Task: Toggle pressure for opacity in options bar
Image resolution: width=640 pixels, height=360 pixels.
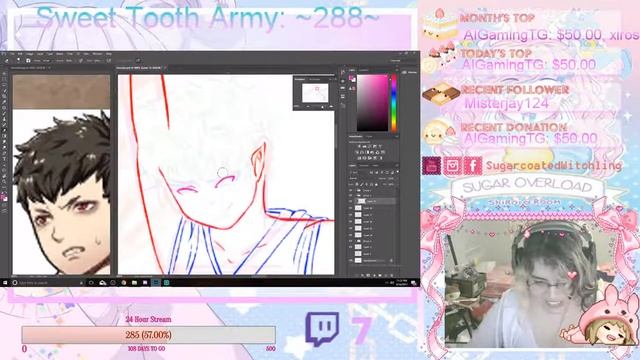Action: (80, 61)
